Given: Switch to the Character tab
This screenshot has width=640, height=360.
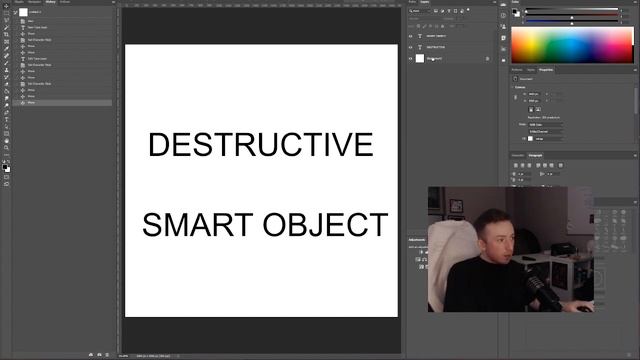Looking at the screenshot, I should pyautogui.click(x=518, y=156).
